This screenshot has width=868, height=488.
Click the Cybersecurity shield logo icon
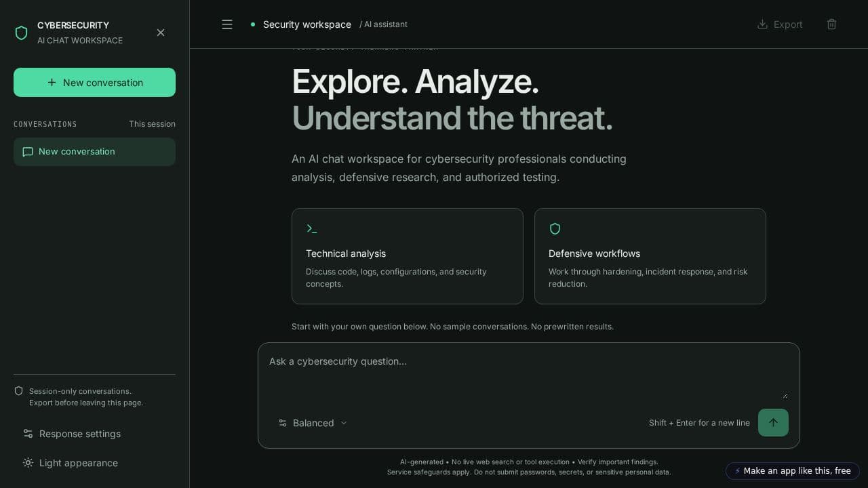pos(22,33)
